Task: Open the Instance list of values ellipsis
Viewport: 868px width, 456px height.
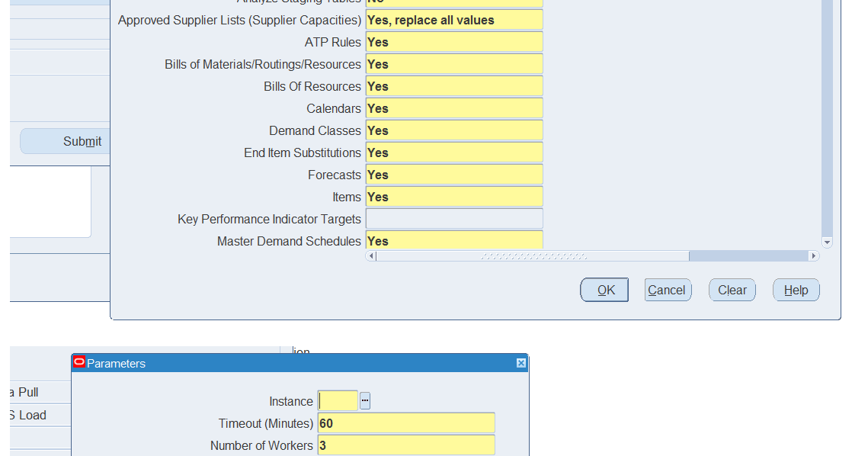Action: click(x=364, y=400)
